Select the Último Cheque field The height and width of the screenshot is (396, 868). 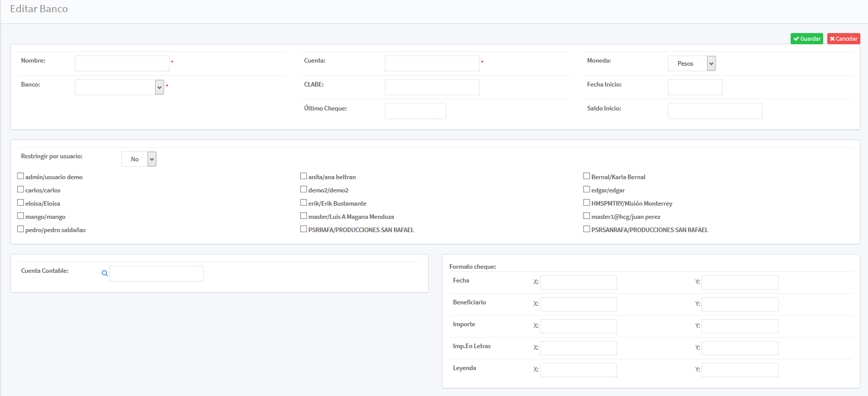pyautogui.click(x=415, y=111)
